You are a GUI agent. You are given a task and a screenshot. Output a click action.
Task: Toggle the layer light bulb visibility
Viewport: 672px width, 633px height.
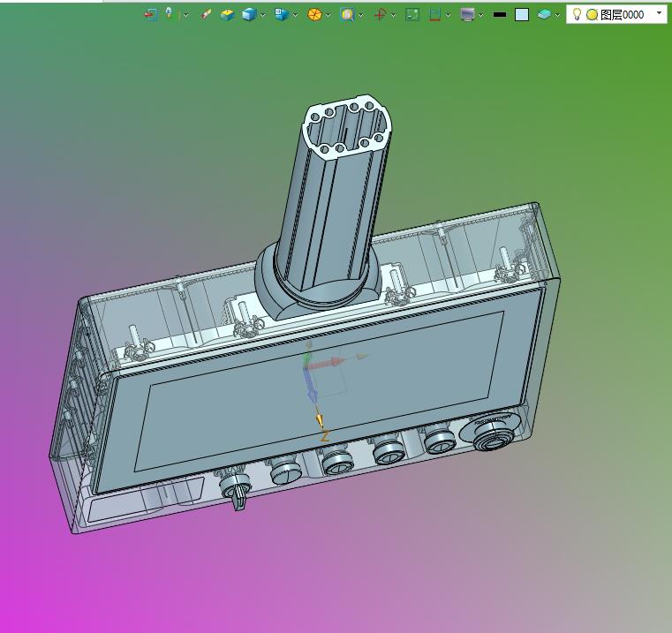coord(577,14)
